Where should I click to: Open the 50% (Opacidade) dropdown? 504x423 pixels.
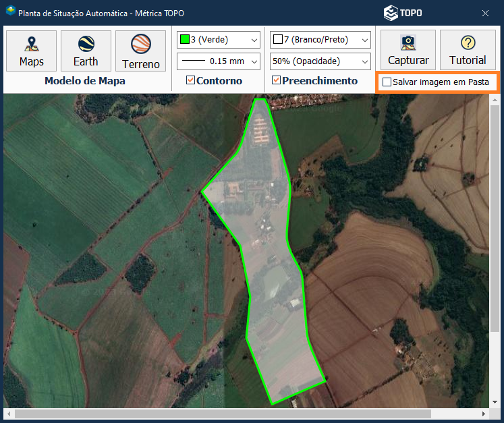320,61
